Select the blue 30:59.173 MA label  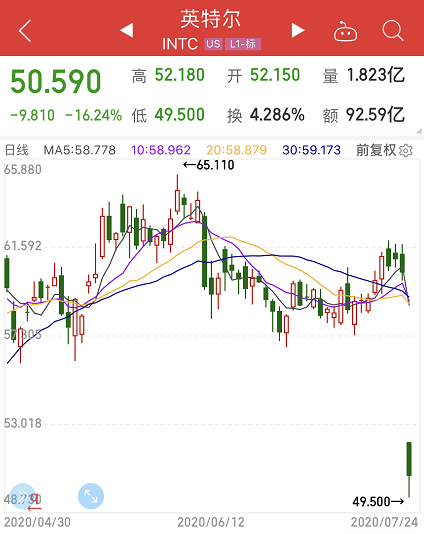click(x=312, y=150)
